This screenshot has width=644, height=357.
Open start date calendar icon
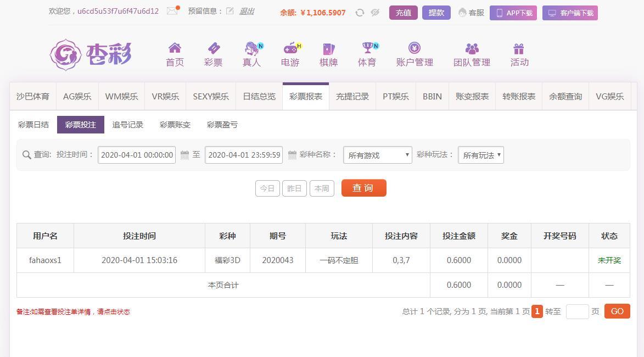[x=185, y=155]
